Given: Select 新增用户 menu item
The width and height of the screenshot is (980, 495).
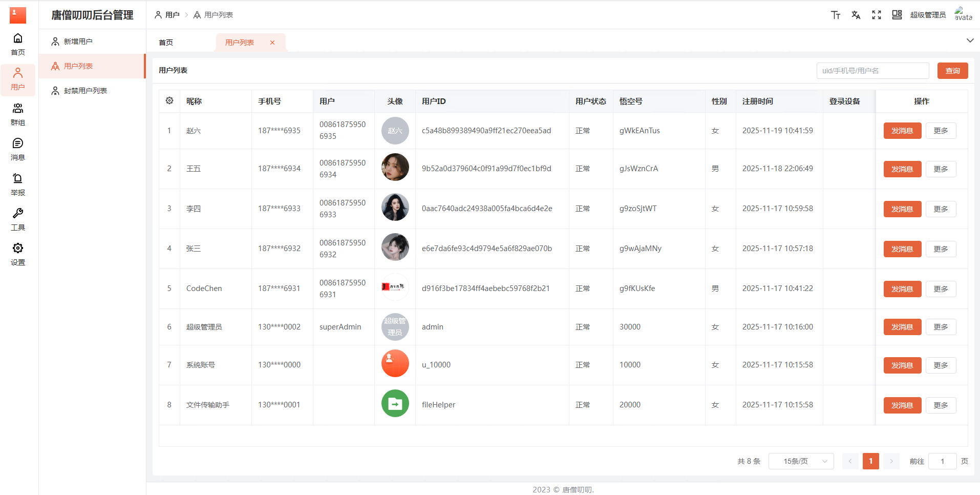Looking at the screenshot, I should coord(78,42).
